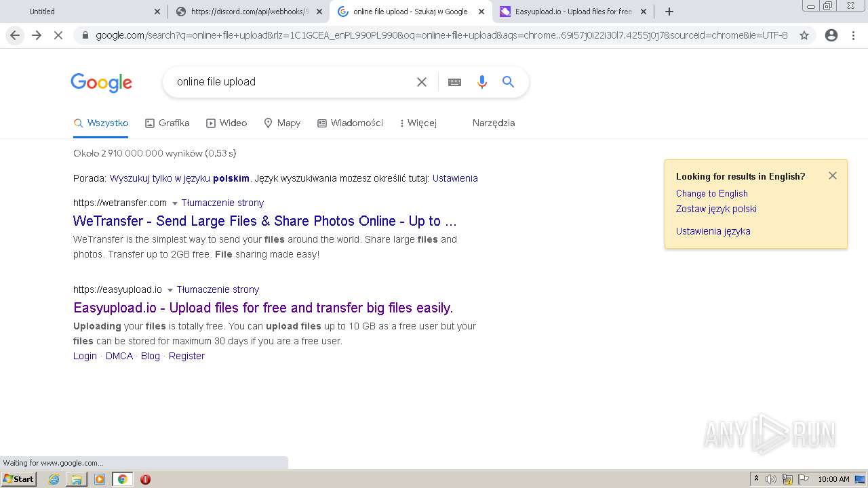Expand the easyupload.io result options arrow
This screenshot has height=488, width=868.
170,290
